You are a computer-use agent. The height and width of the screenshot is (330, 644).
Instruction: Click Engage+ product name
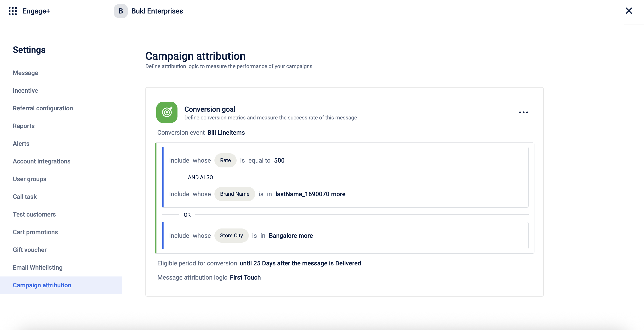36,11
